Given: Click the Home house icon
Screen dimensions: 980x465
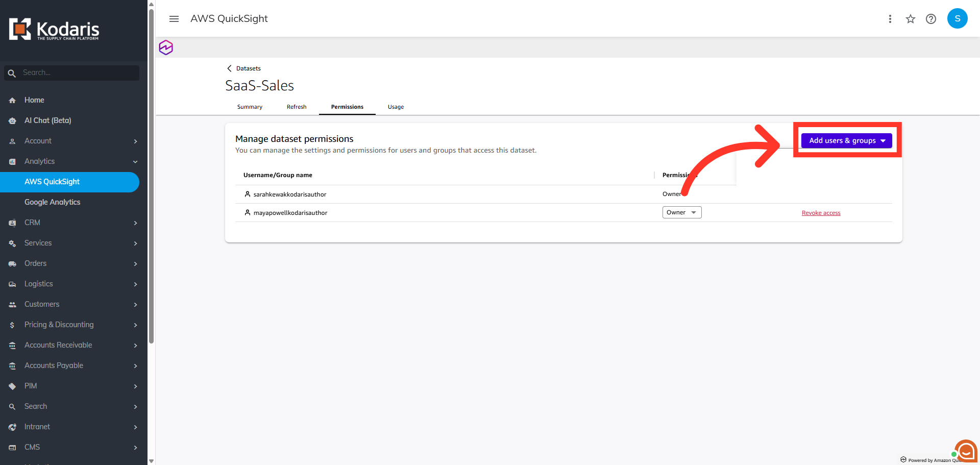Looking at the screenshot, I should (12, 101).
